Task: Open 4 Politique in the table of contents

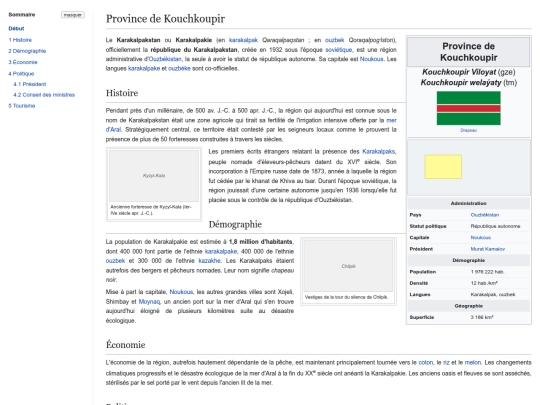Action: (21, 74)
